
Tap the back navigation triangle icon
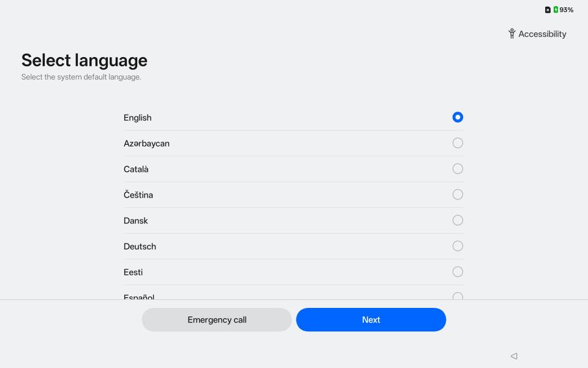coord(514,356)
